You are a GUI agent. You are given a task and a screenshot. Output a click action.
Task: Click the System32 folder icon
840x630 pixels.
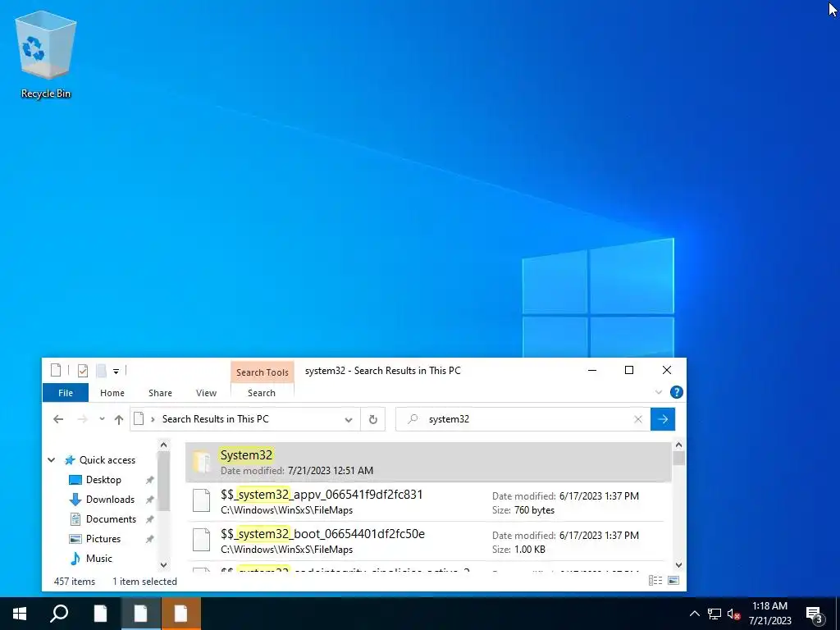point(202,462)
